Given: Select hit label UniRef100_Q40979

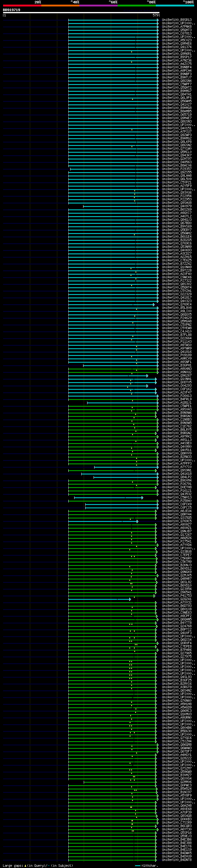Looking at the screenshot, I should [177, 206].
